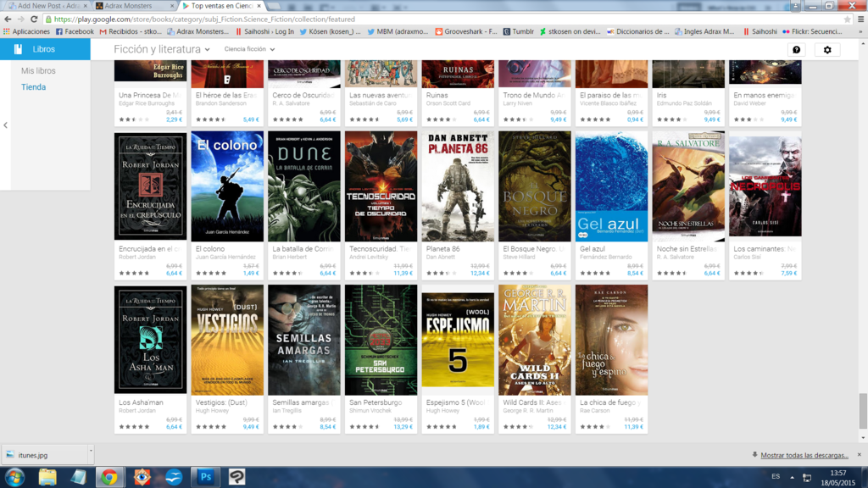Click the Windows Start button
Screen dimensions: 868x488
point(14,477)
